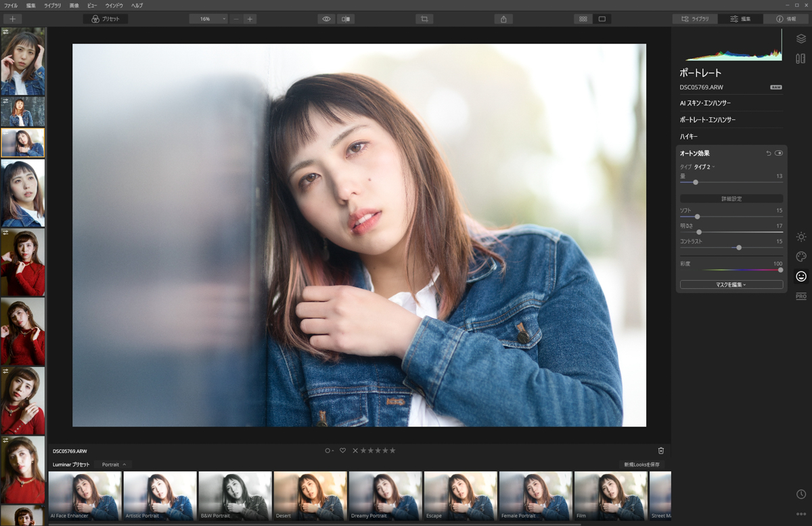Open the ヘルプ menu
The image size is (812, 526).
137,5
